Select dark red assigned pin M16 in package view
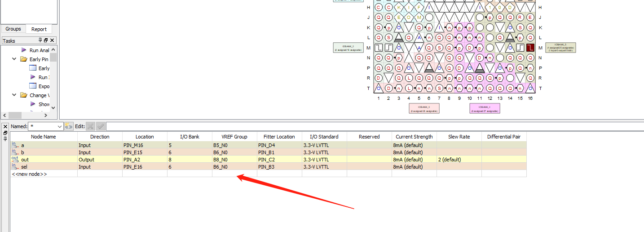The image size is (644, 232). tap(530, 48)
